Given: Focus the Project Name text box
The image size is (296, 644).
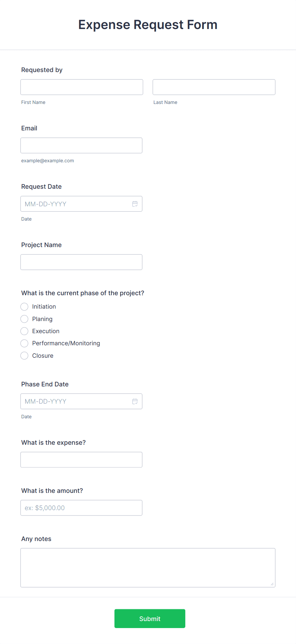Looking at the screenshot, I should click(81, 262).
